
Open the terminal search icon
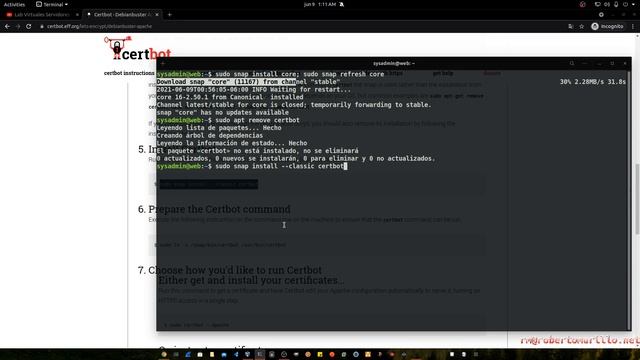click(x=572, y=63)
